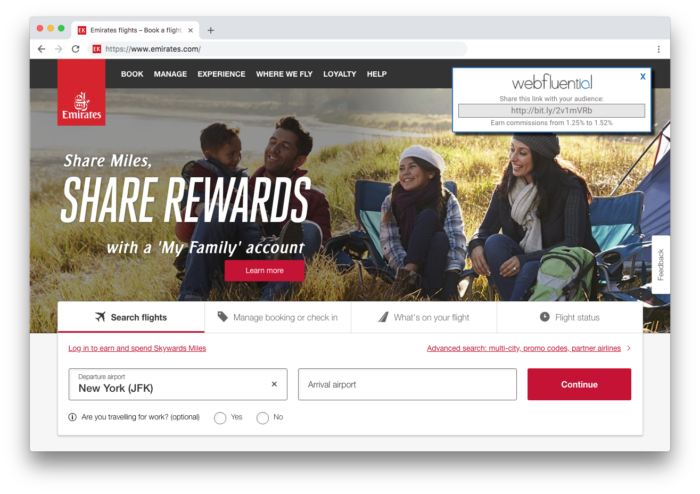The height and width of the screenshot is (494, 700).
Task: Switch to the Flight status tab
Action: coord(570,317)
